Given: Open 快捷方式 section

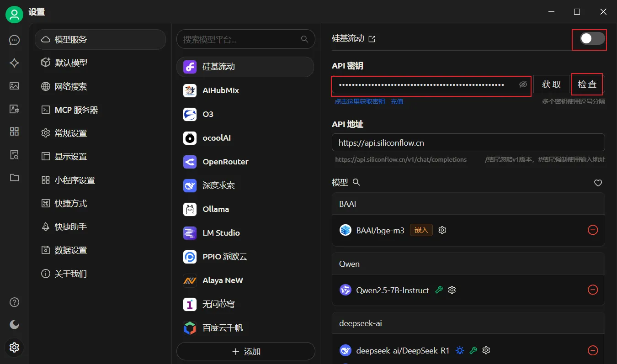Looking at the screenshot, I should (100, 204).
